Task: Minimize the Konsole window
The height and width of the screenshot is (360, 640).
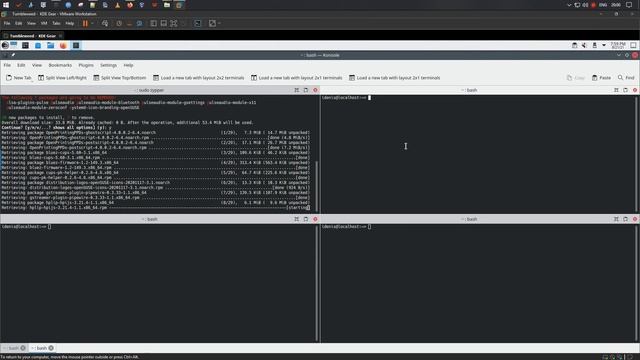Action: pos(619,55)
